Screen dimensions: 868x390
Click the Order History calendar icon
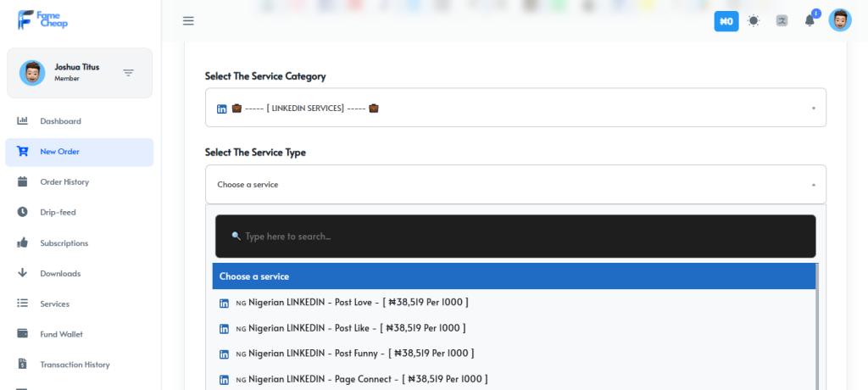pyautogui.click(x=22, y=181)
